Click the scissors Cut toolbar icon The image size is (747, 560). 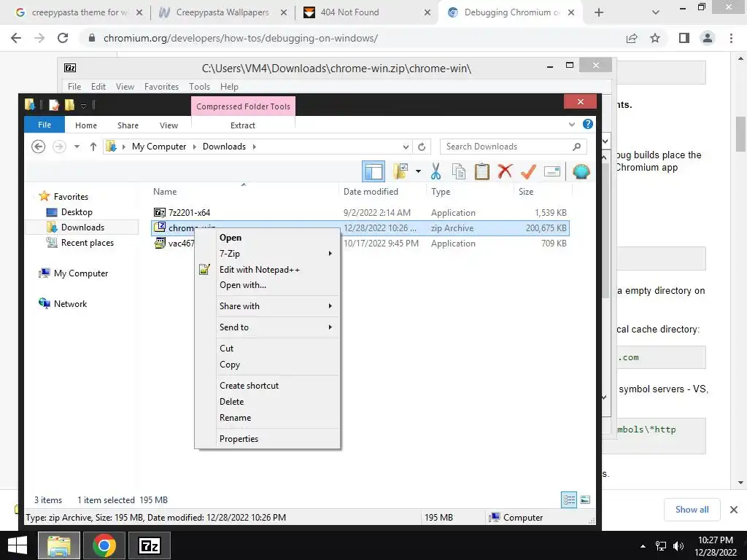click(x=436, y=171)
